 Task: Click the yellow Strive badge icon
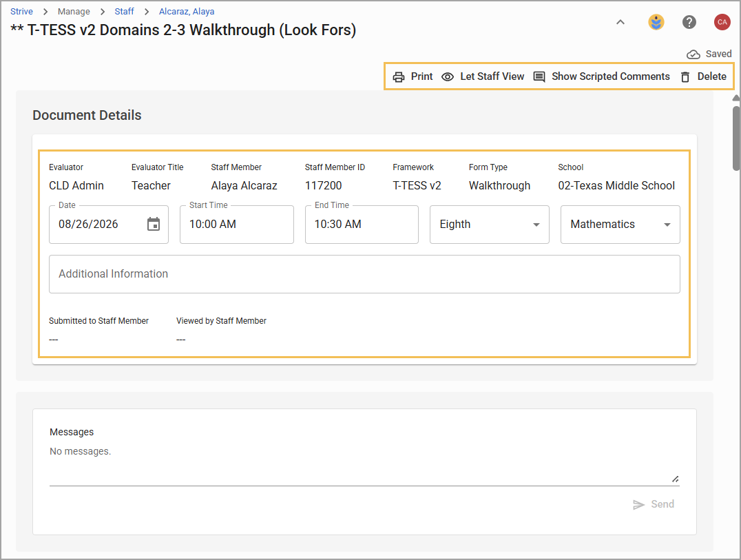[656, 22]
